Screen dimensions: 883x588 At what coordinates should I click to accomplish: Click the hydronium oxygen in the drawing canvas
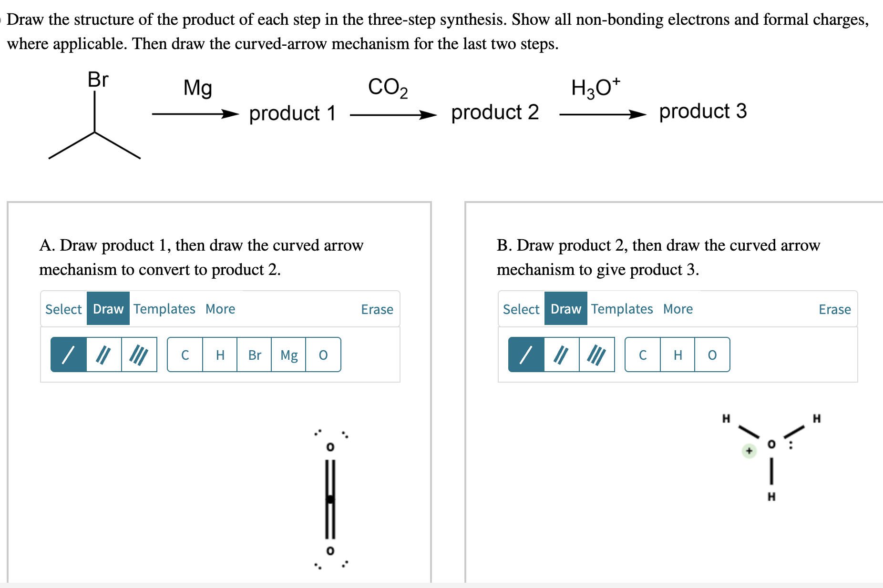771,444
